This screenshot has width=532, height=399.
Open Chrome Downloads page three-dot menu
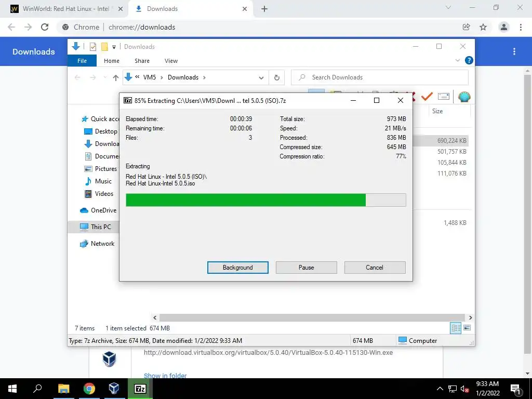pyautogui.click(x=514, y=51)
